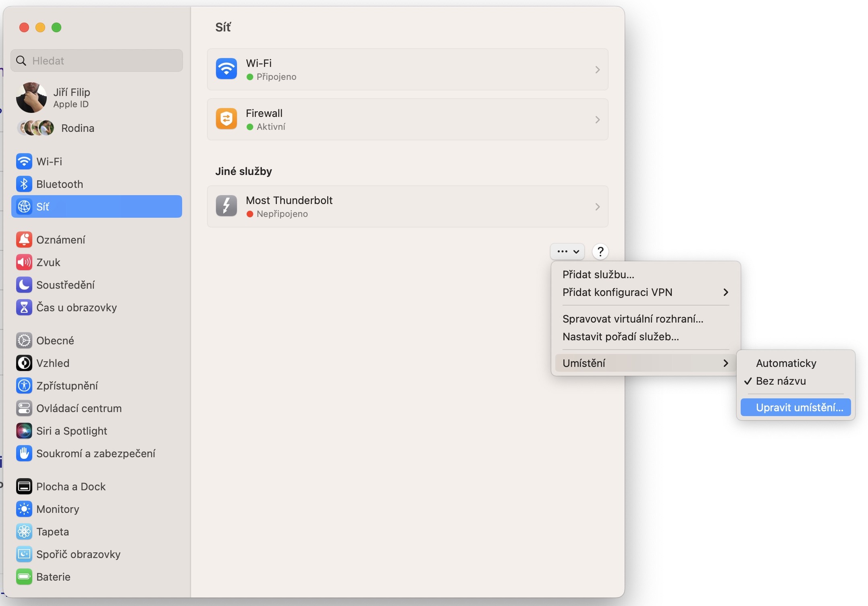Viewport: 868px width, 606px height.
Task: Open Baterie battery settings
Action: [55, 577]
